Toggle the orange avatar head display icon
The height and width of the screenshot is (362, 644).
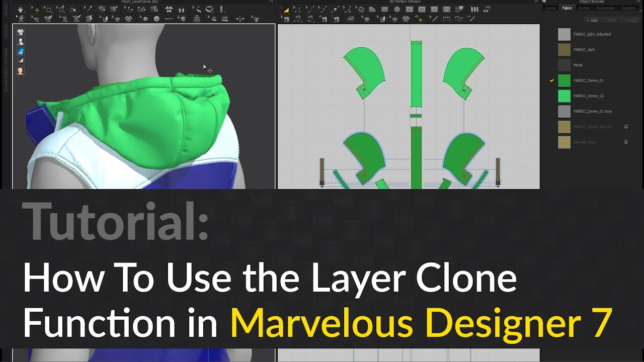point(20,71)
